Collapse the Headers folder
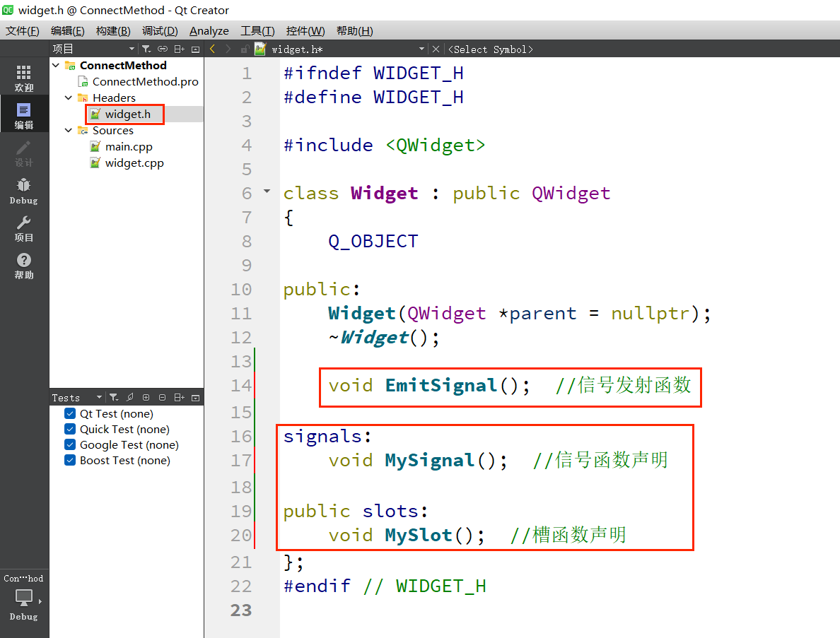840x638 pixels. pos(69,98)
